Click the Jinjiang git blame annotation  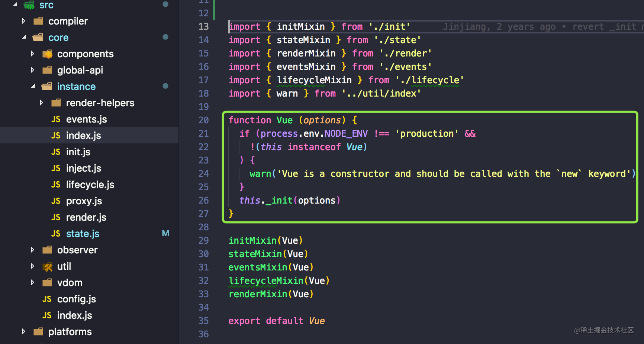pos(543,27)
